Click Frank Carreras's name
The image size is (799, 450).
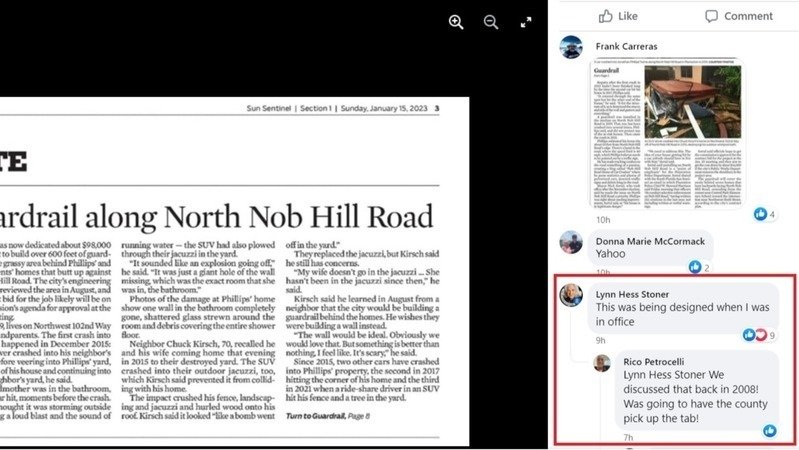629,46
